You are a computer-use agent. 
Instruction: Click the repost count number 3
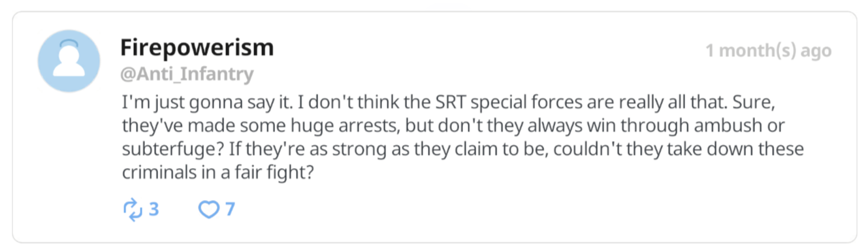coord(154,209)
